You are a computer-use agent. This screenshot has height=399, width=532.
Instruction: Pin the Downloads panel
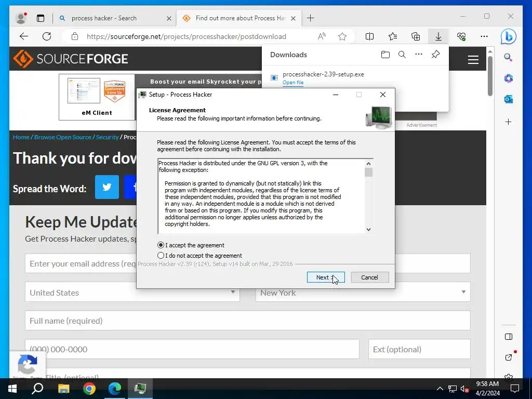pyautogui.click(x=436, y=54)
